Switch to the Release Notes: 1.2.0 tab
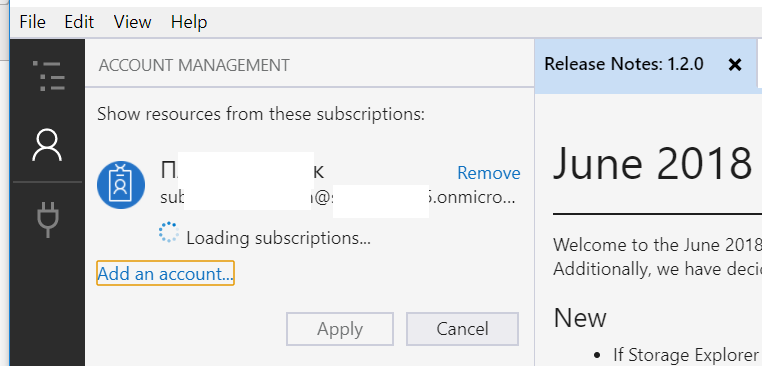This screenshot has height=366, width=762. coord(623,64)
